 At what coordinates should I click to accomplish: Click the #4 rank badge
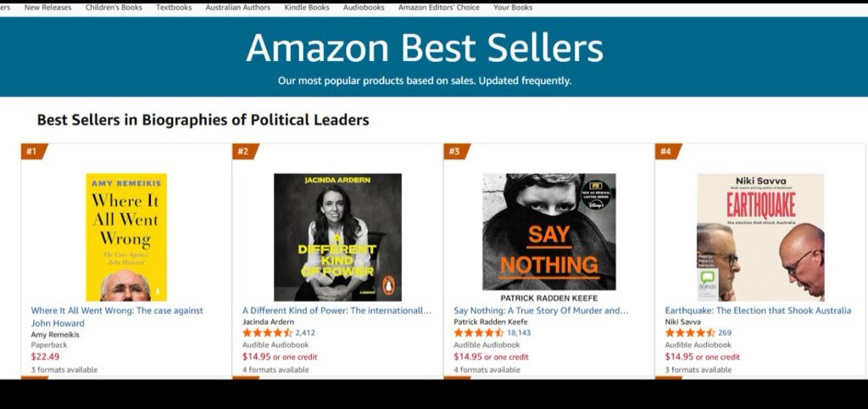(666, 152)
